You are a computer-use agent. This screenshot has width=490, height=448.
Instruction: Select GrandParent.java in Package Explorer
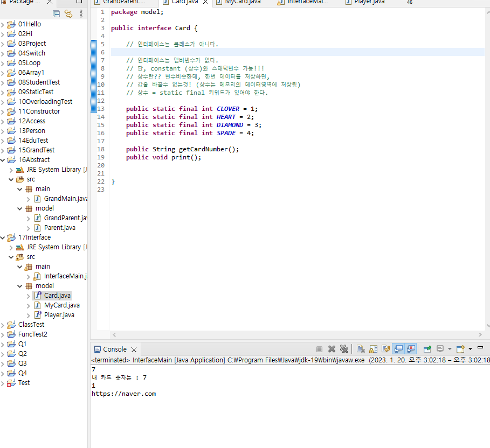click(66, 218)
